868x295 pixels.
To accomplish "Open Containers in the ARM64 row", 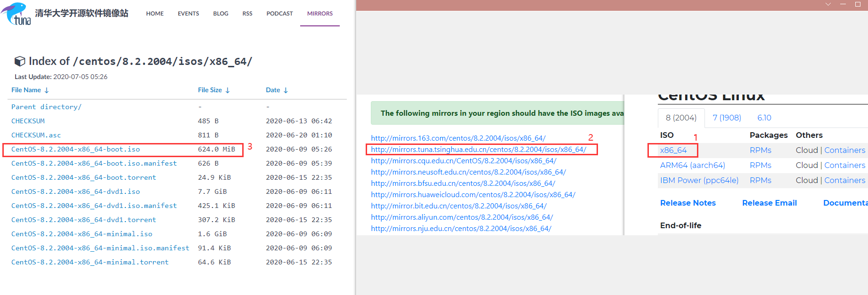I will point(844,166).
